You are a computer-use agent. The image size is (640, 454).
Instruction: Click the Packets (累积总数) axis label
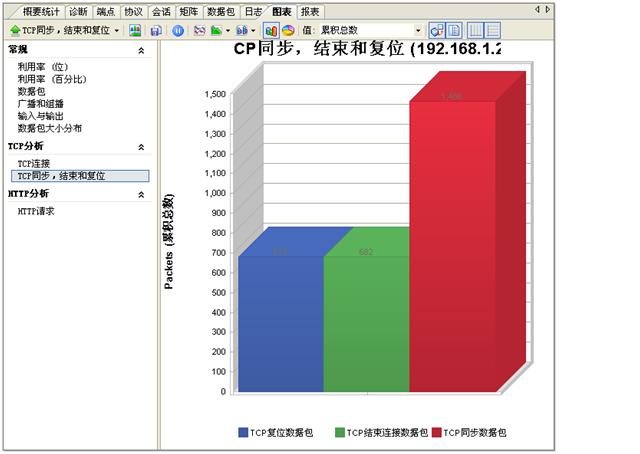coord(169,242)
